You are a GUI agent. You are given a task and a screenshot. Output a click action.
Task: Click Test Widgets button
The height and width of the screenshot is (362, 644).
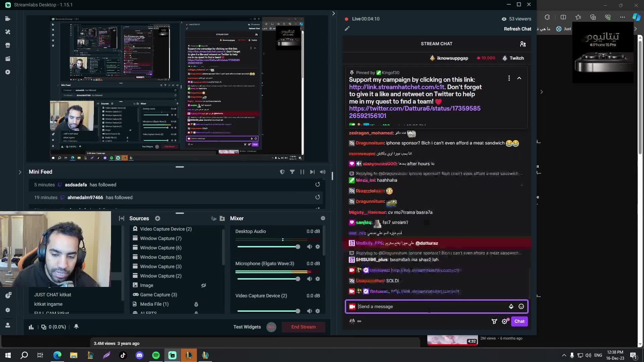(247, 327)
